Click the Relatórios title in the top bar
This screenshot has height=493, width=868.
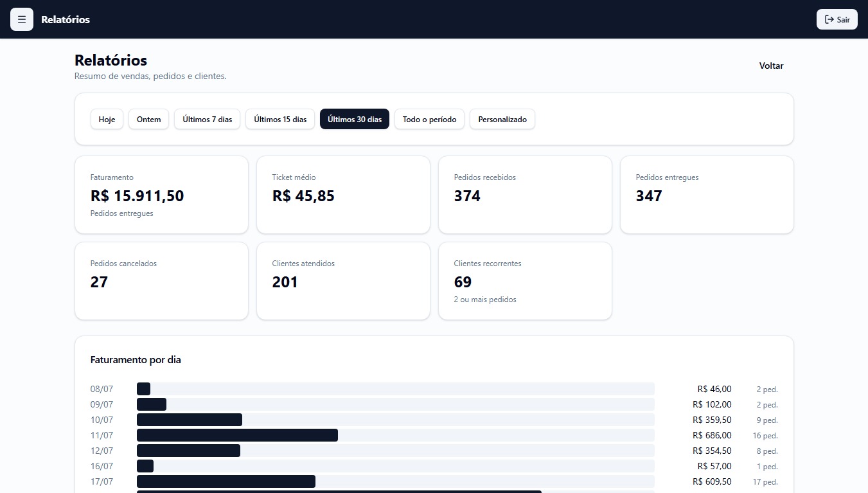coord(66,19)
